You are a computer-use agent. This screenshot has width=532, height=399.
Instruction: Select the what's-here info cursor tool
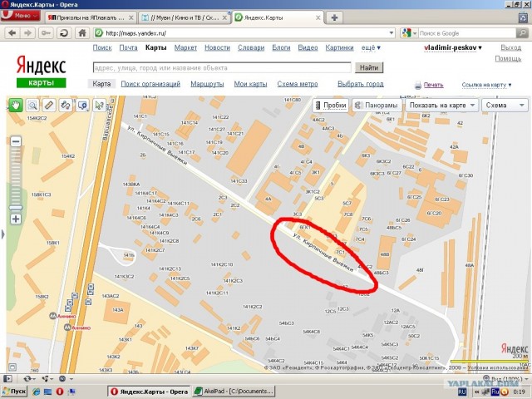[99, 106]
